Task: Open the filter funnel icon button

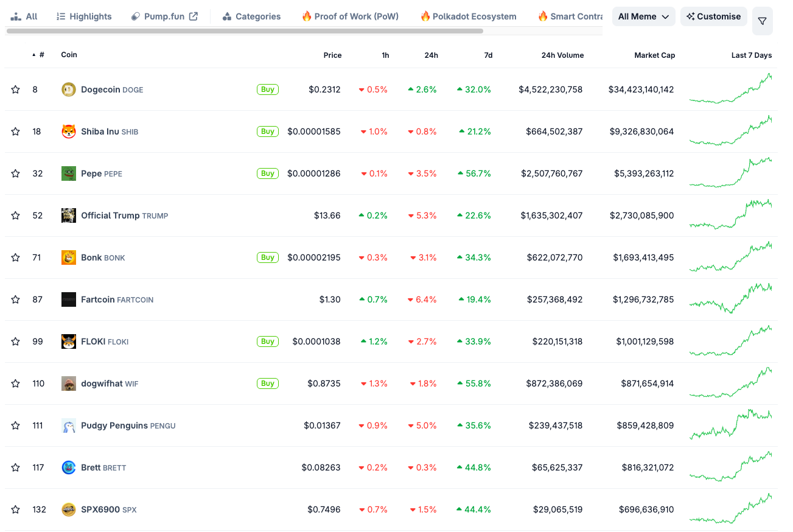Action: [763, 21]
